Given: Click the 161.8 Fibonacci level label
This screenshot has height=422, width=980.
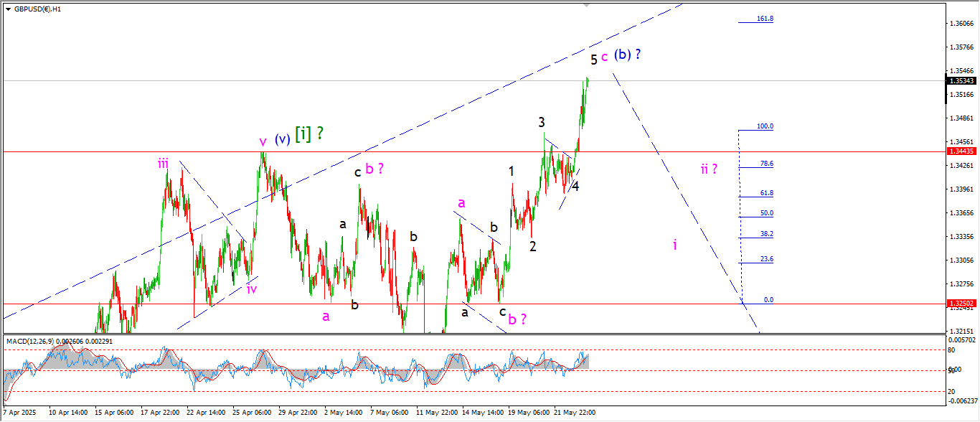Looking at the screenshot, I should (765, 19).
